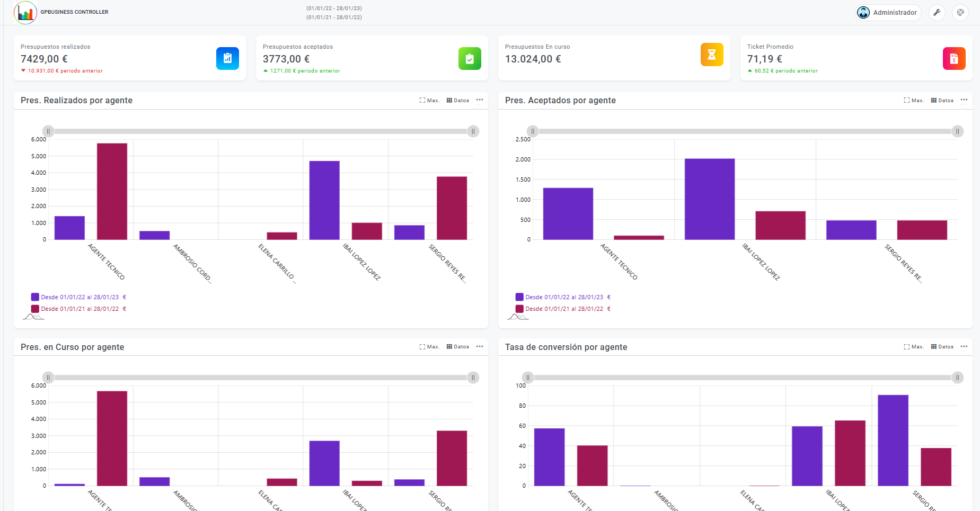Image resolution: width=980 pixels, height=511 pixels.
Task: Click the IBAI LOPEZ purple bar in Pres. Aceptados
Action: pyautogui.click(x=709, y=199)
